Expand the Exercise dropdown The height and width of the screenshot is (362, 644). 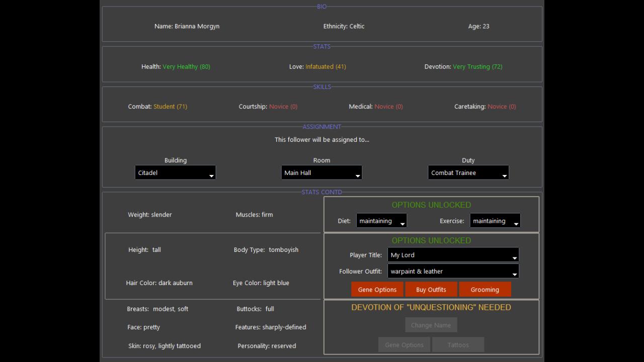(x=495, y=221)
